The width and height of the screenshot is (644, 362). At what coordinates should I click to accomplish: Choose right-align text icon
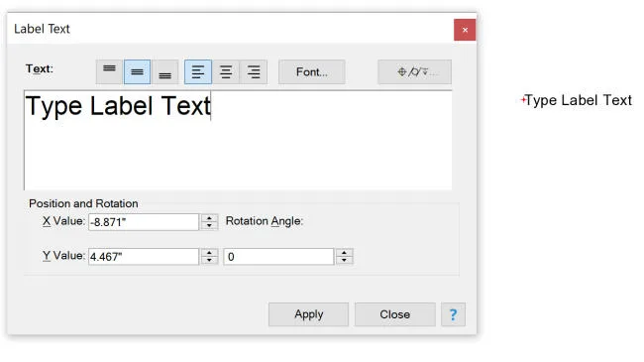[254, 72]
